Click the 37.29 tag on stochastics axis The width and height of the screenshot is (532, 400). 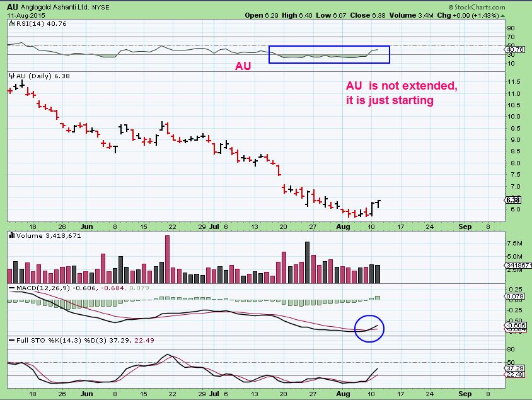pyautogui.click(x=515, y=368)
